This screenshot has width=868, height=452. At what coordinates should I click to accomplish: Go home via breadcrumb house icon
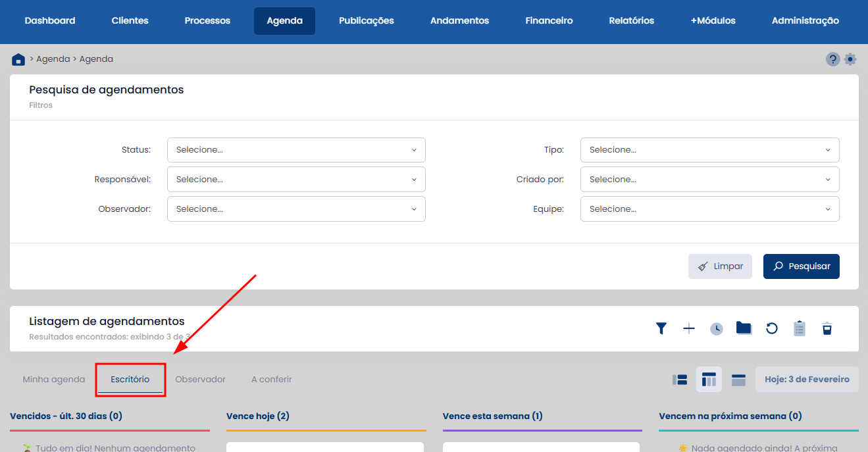(x=18, y=59)
